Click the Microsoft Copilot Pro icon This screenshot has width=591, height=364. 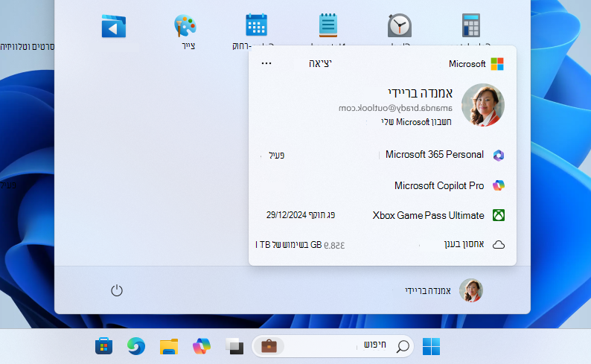[499, 185]
